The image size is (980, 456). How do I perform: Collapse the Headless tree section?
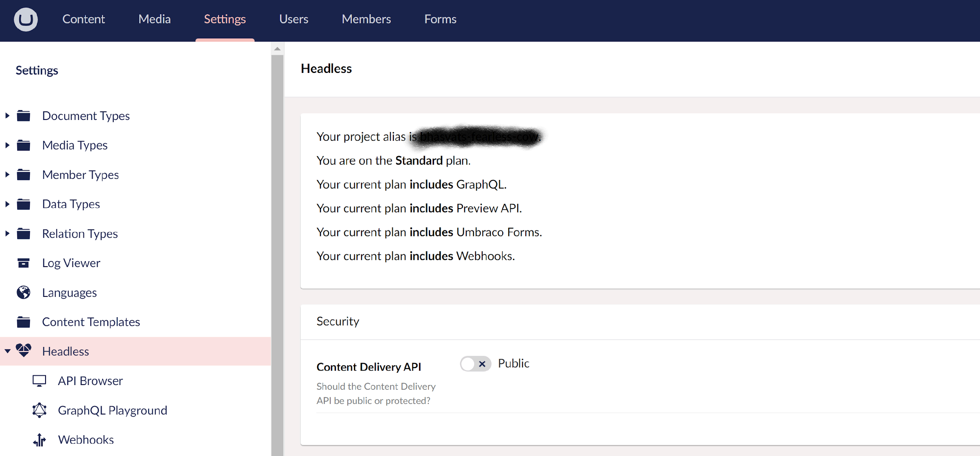7,351
